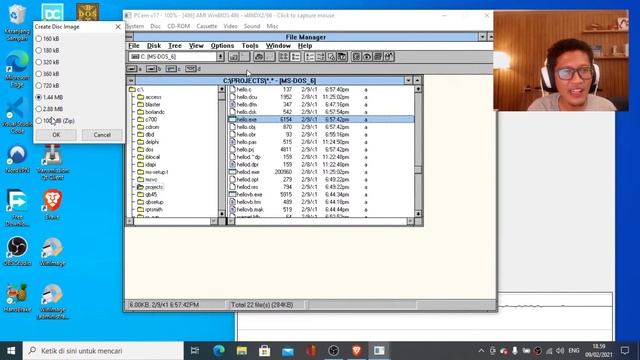Open Brave desktop shortcut
This screenshot has height=360, width=640.
point(52,204)
